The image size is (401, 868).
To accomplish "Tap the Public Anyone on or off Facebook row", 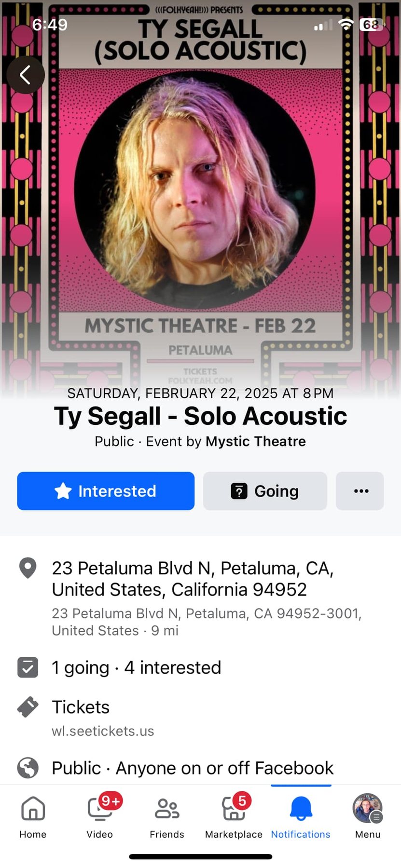I will (x=193, y=768).
